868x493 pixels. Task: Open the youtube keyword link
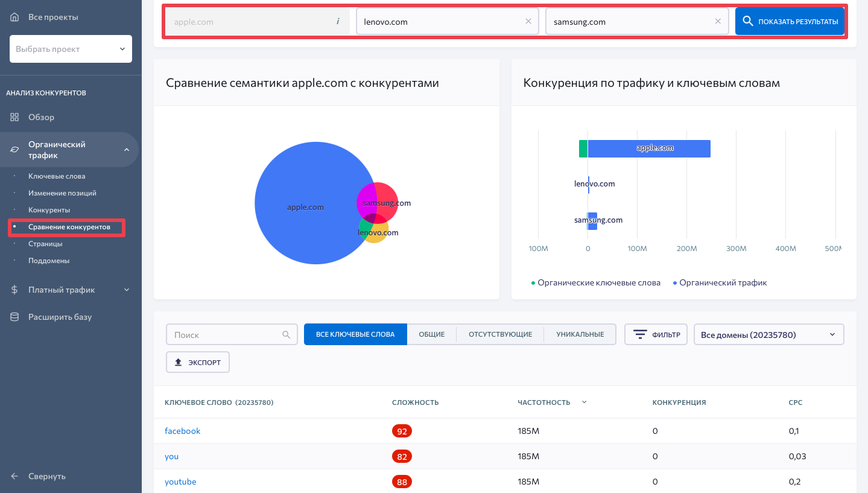tap(180, 482)
